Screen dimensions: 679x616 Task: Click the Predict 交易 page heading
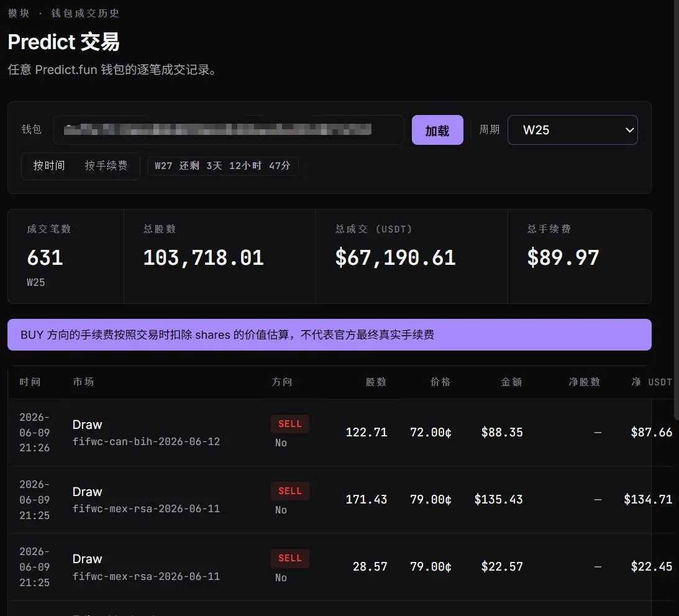[x=63, y=42]
